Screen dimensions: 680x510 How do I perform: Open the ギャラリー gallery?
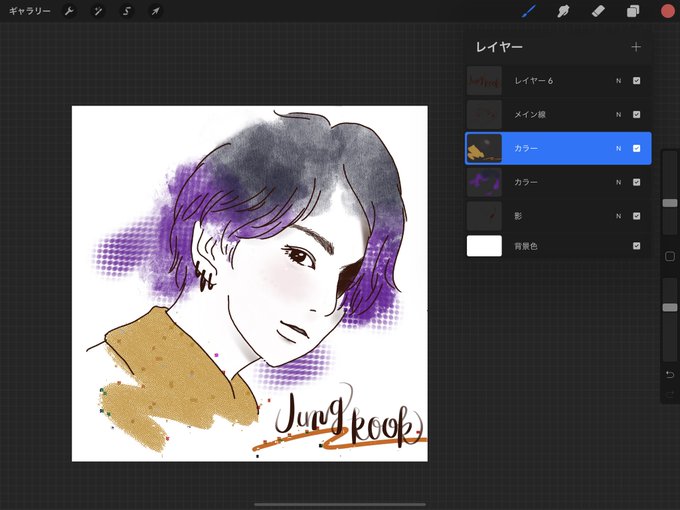pyautogui.click(x=29, y=11)
